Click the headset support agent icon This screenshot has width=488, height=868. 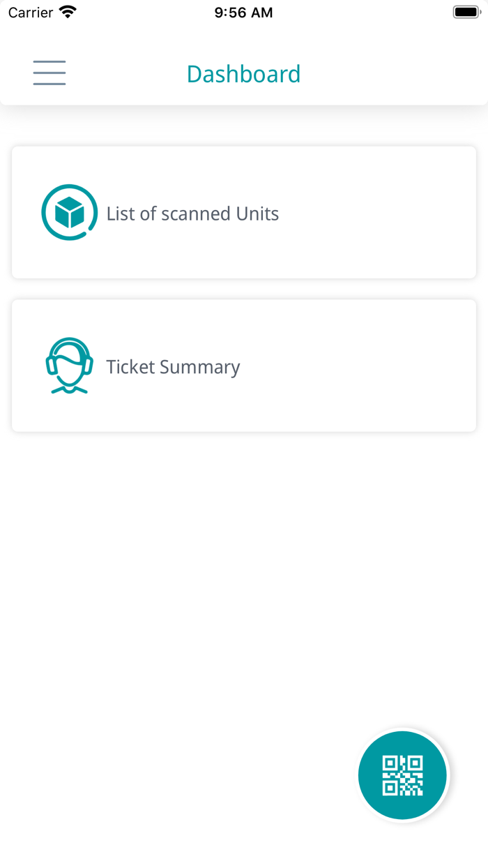tap(69, 366)
